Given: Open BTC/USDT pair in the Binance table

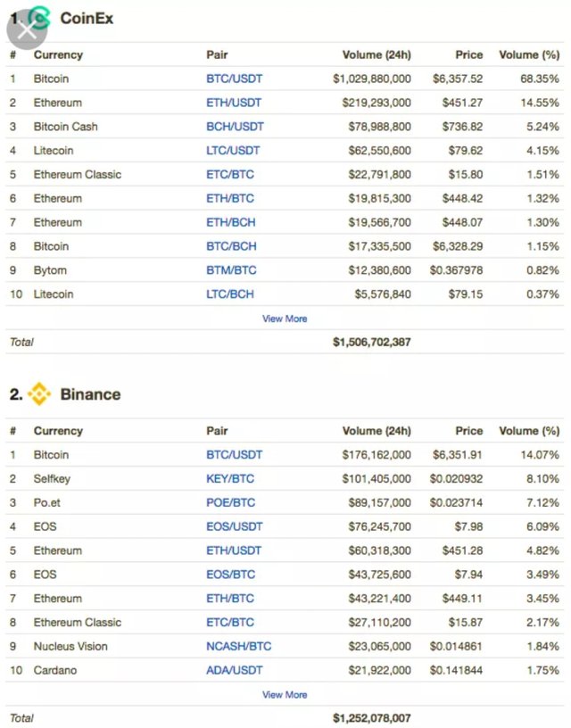Looking at the screenshot, I should (234, 455).
